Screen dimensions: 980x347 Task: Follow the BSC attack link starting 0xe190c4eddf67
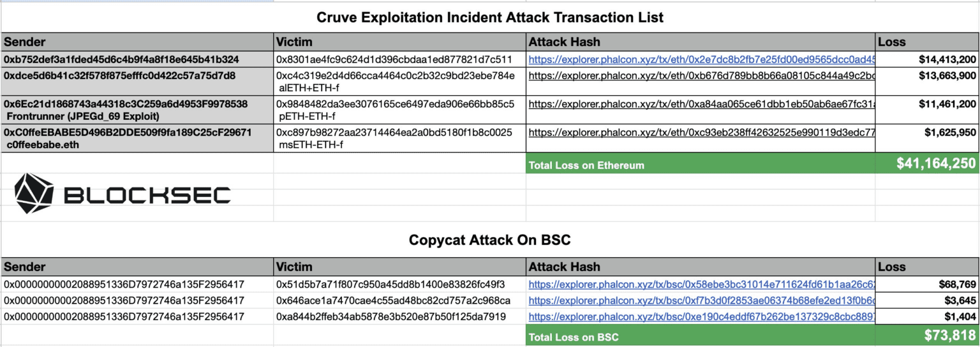coord(701,316)
